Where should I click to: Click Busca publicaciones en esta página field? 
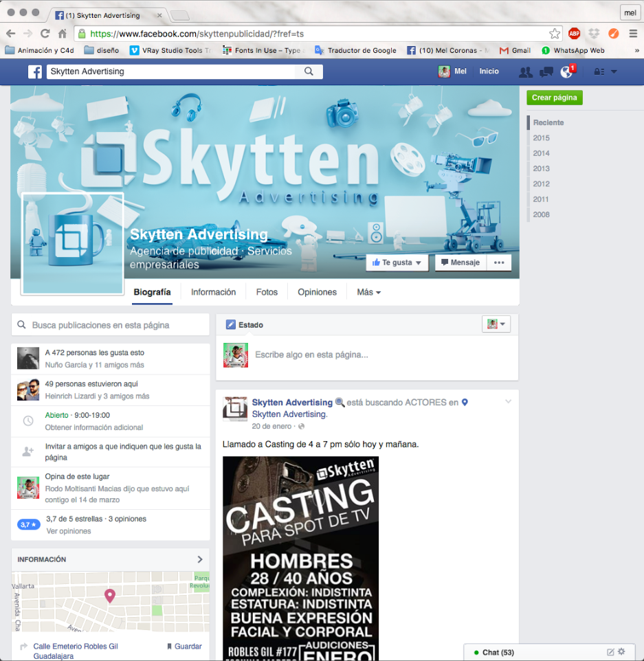pos(111,325)
